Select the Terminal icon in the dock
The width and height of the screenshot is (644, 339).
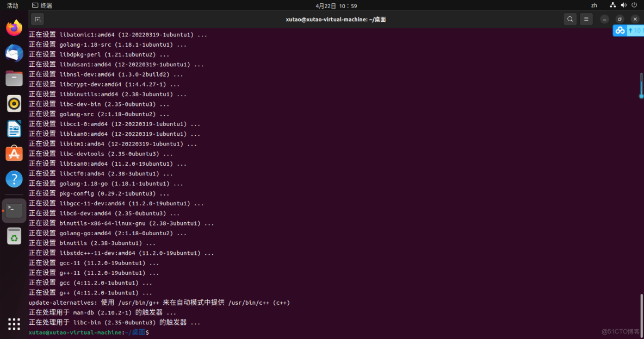14,211
